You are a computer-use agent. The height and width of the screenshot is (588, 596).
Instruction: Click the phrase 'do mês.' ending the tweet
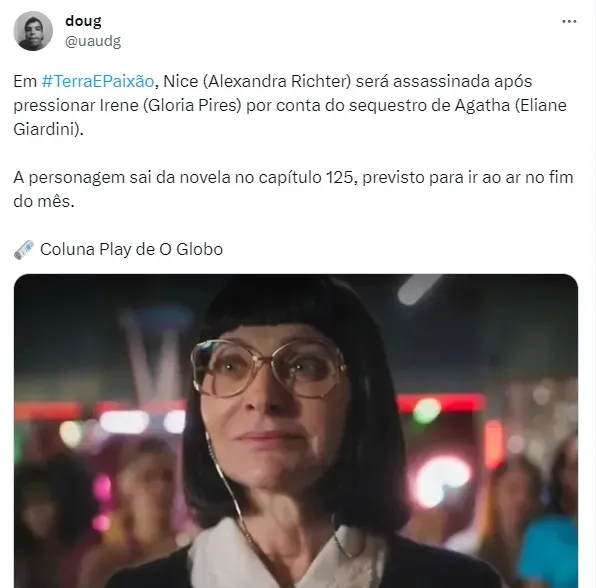[44, 201]
